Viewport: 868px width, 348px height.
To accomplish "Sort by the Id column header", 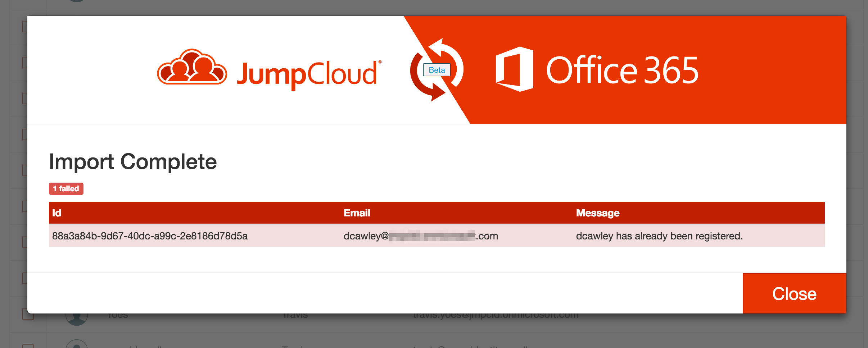I will (57, 213).
